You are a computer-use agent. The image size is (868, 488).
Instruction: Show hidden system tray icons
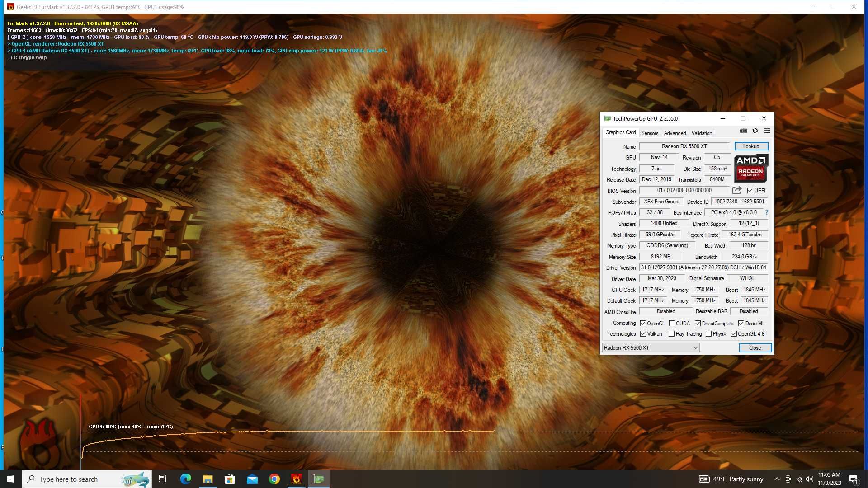[x=777, y=479]
